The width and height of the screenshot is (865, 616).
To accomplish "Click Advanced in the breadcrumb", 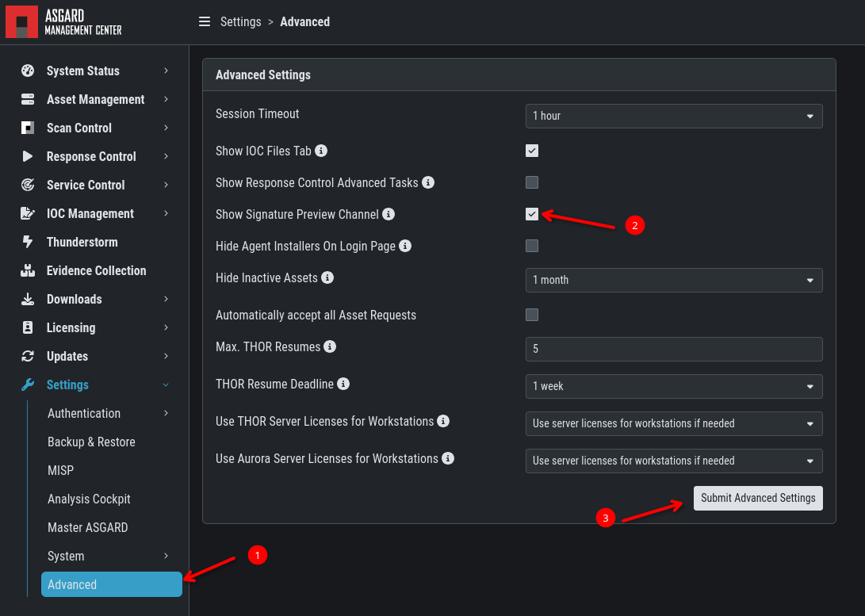I will click(x=305, y=21).
